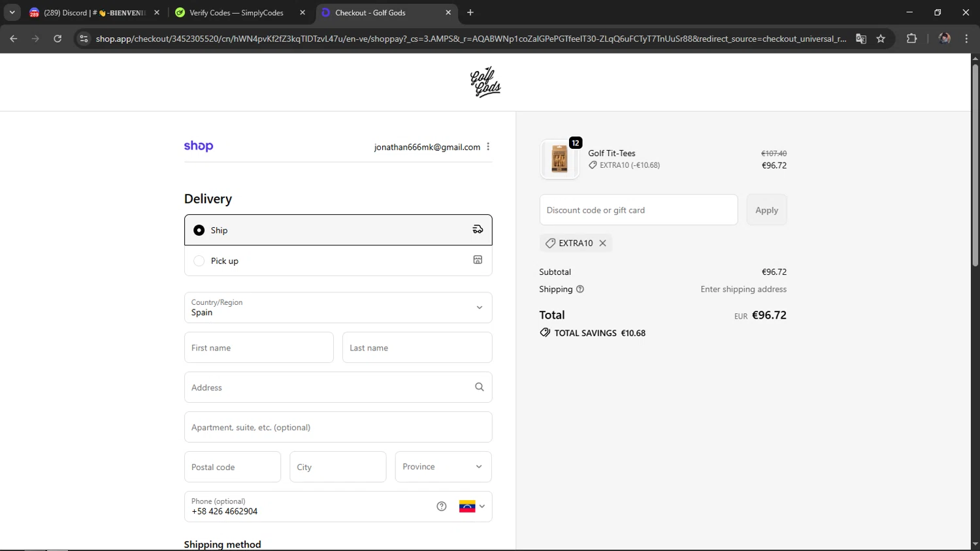Viewport: 980px width, 551px height.
Task: Open the Chrome profile avatar
Action: (x=944, y=39)
